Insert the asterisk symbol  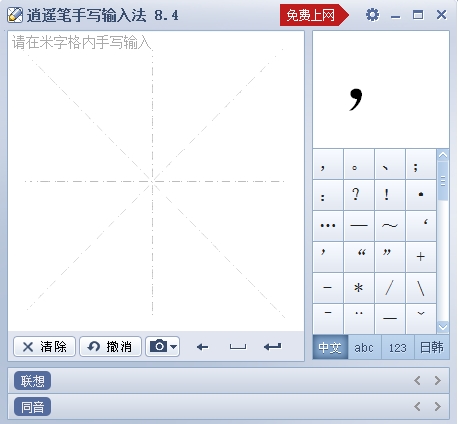click(359, 288)
